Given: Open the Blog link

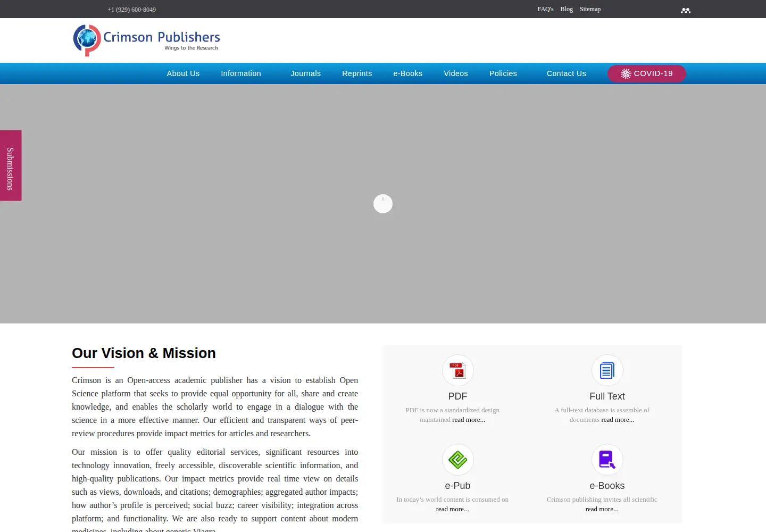Looking at the screenshot, I should (x=567, y=9).
